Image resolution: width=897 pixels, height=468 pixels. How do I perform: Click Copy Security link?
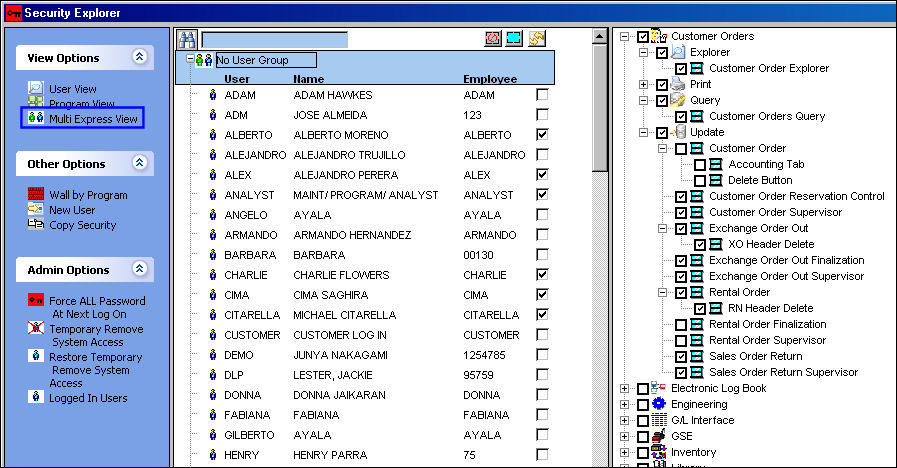pyautogui.click(x=82, y=225)
